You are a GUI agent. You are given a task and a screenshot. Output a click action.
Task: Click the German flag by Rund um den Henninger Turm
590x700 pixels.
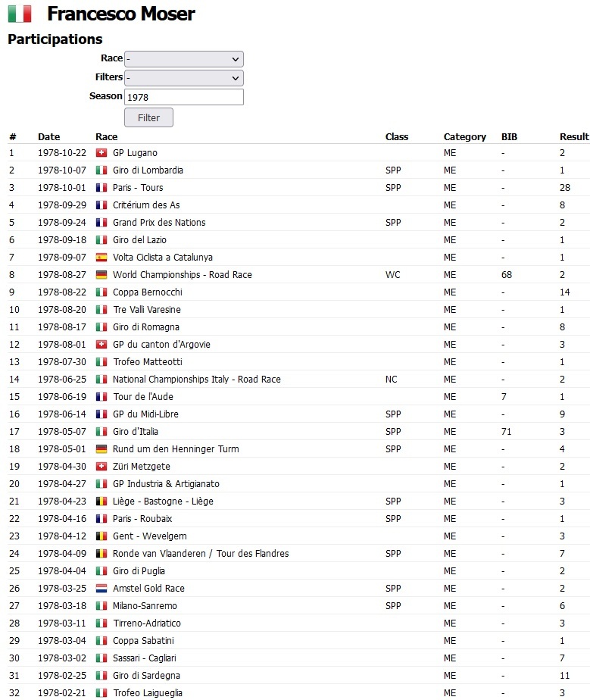point(101,449)
